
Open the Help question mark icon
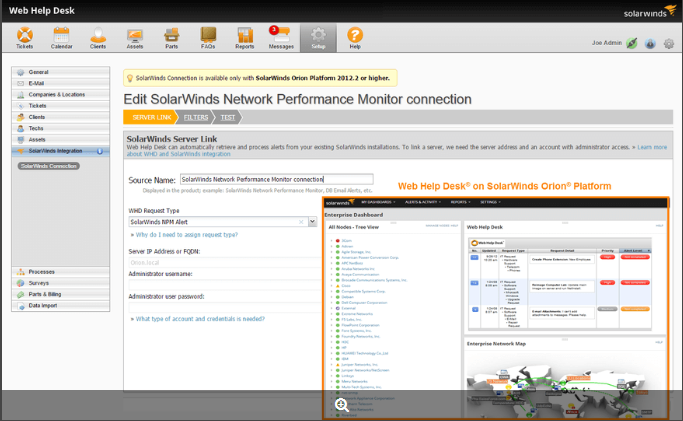tap(355, 37)
